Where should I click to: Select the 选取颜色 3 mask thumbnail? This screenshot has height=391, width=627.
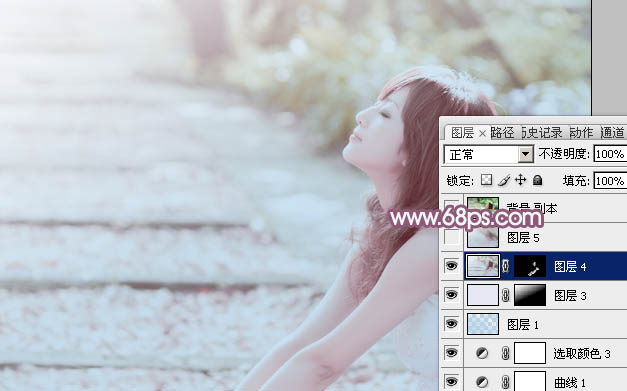tap(530, 353)
